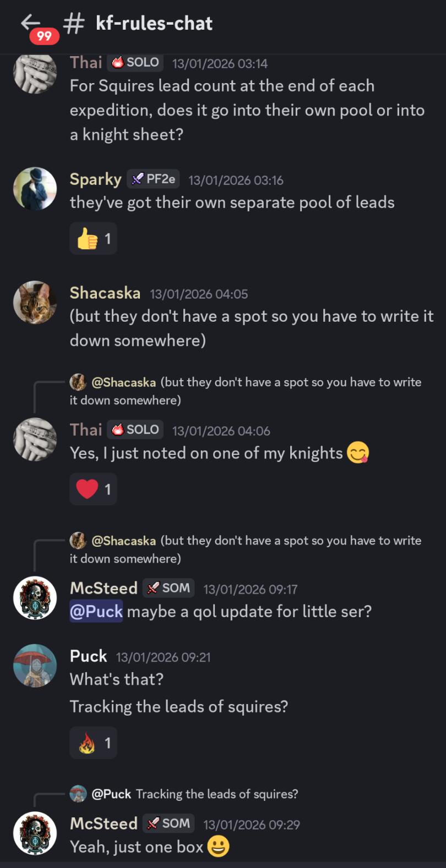This screenshot has width=446, height=868.
Task: Tap the grinning emoji in McSteed's last message
Action: [218, 847]
